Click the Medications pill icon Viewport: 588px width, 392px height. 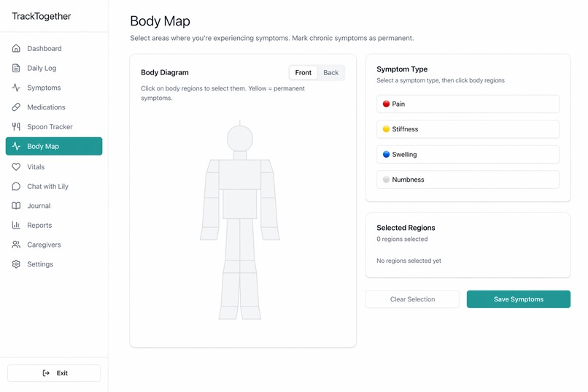tap(16, 107)
